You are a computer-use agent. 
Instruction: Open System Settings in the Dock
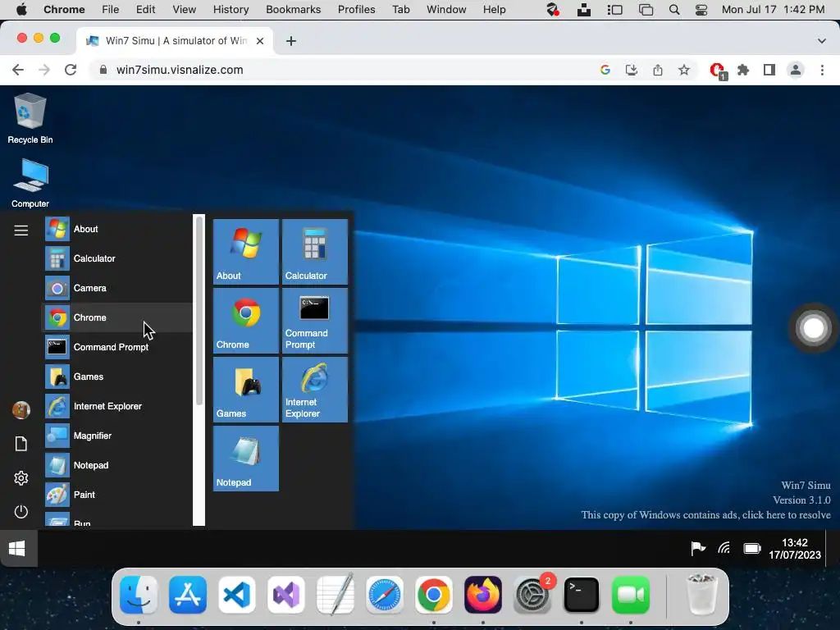[532, 595]
